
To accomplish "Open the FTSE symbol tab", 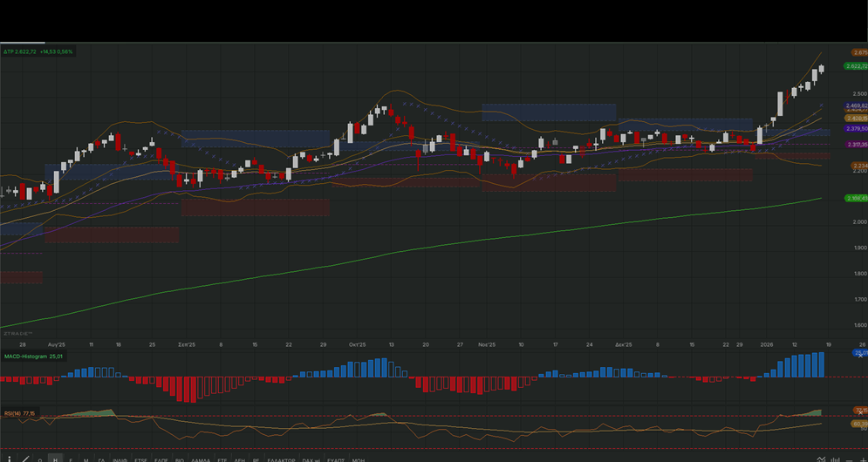I will point(140,460).
